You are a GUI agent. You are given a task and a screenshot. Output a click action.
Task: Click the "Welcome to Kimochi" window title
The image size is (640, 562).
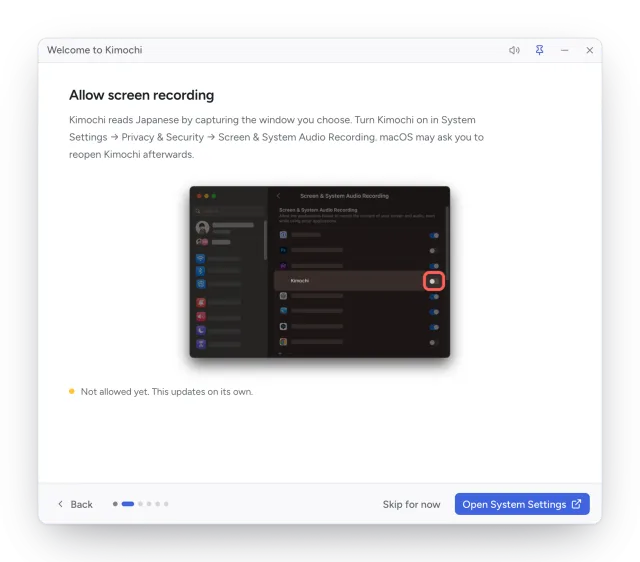[x=95, y=50]
